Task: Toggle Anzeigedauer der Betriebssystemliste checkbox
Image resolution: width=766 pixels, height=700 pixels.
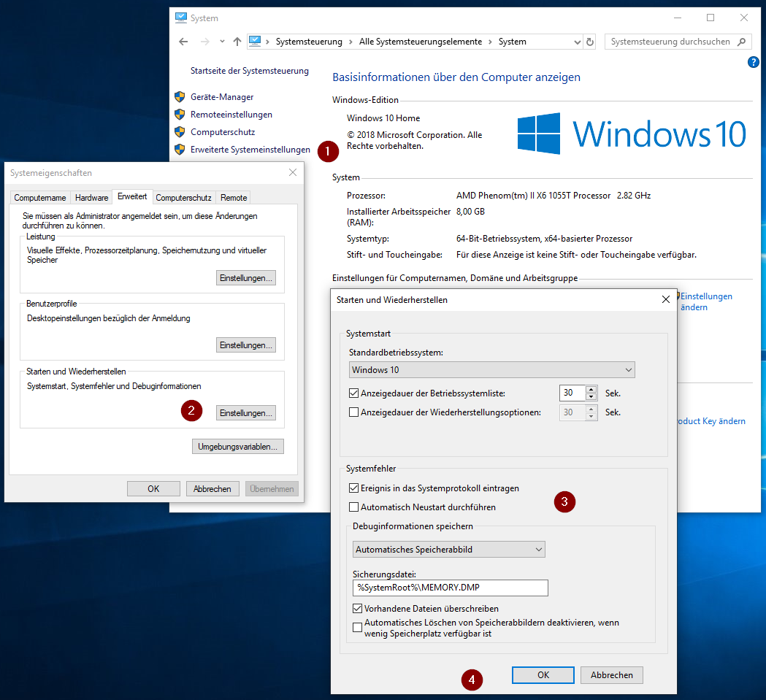Action: (353, 393)
